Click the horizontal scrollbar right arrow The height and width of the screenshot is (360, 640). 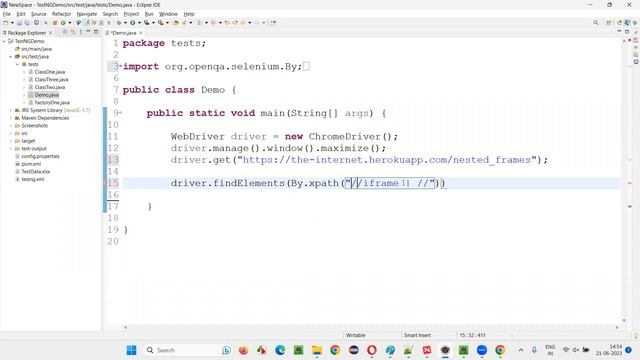(617, 327)
